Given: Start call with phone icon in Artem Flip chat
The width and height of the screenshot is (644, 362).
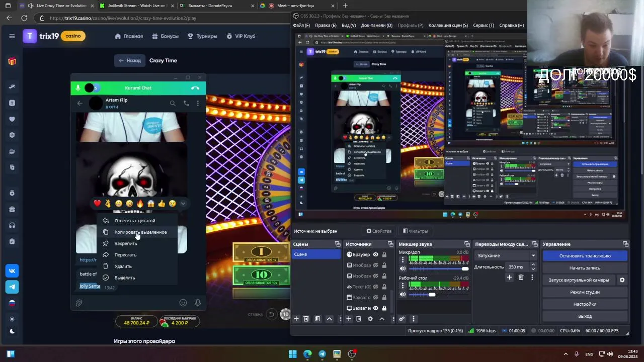Looking at the screenshot, I should 186,103.
